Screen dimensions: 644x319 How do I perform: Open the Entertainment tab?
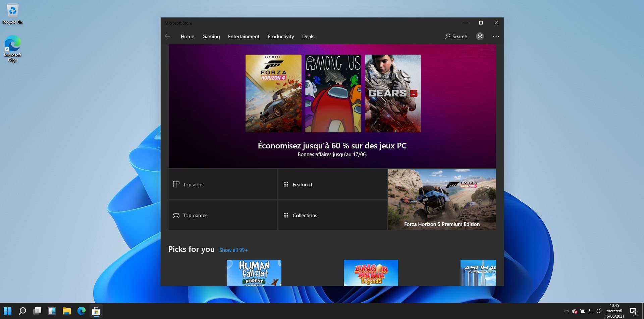244,36
